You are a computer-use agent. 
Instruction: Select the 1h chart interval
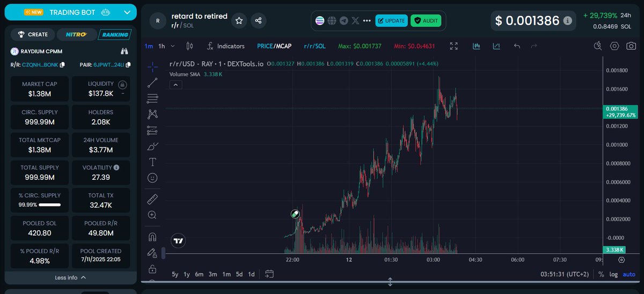pyautogui.click(x=162, y=46)
